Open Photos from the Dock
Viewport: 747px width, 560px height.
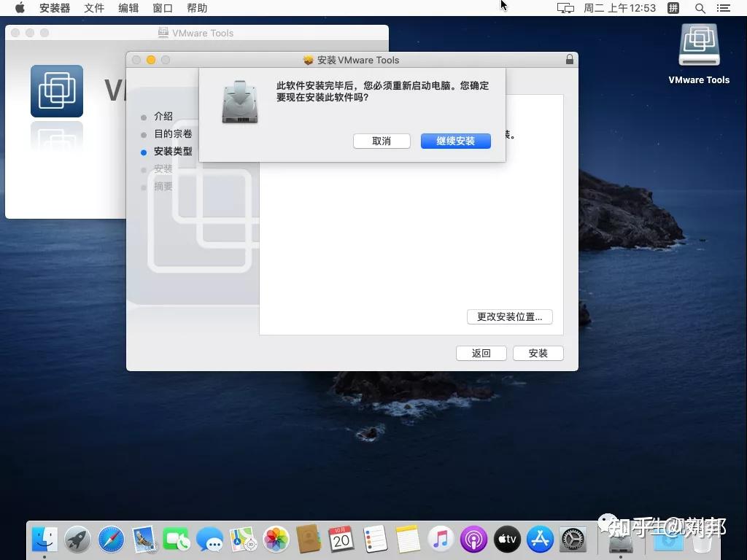click(276, 539)
